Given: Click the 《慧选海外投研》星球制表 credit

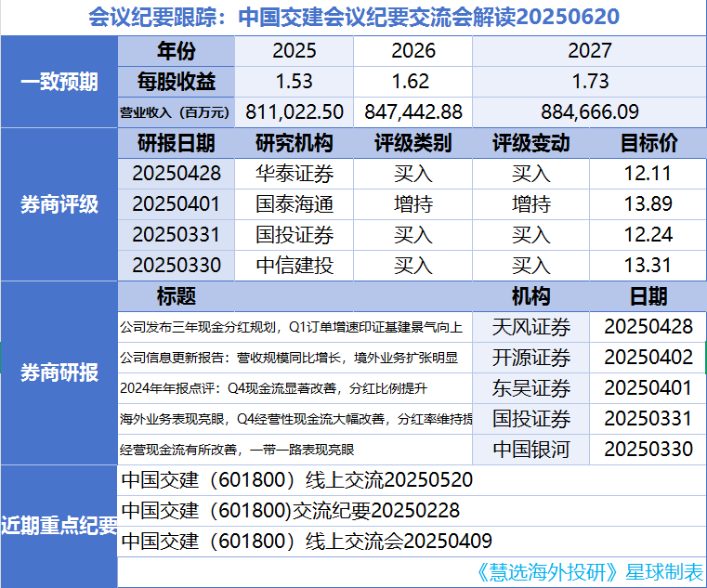Looking at the screenshot, I should pyautogui.click(x=590, y=572).
